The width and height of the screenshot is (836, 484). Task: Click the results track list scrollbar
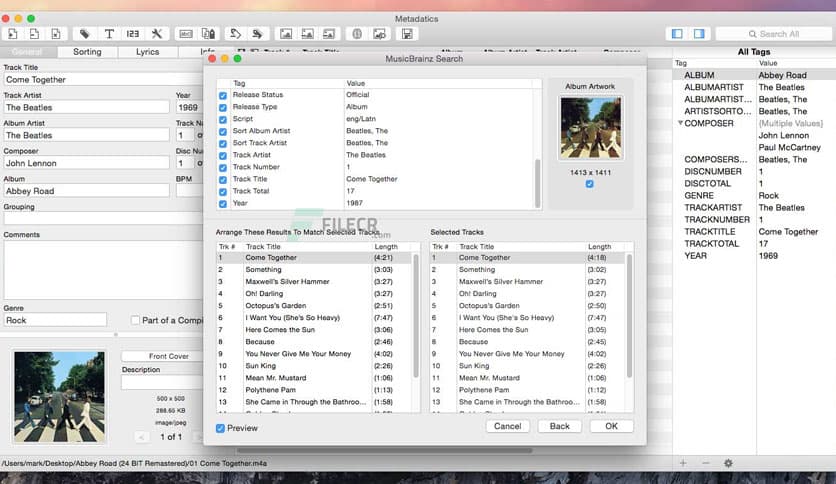tap(416, 316)
